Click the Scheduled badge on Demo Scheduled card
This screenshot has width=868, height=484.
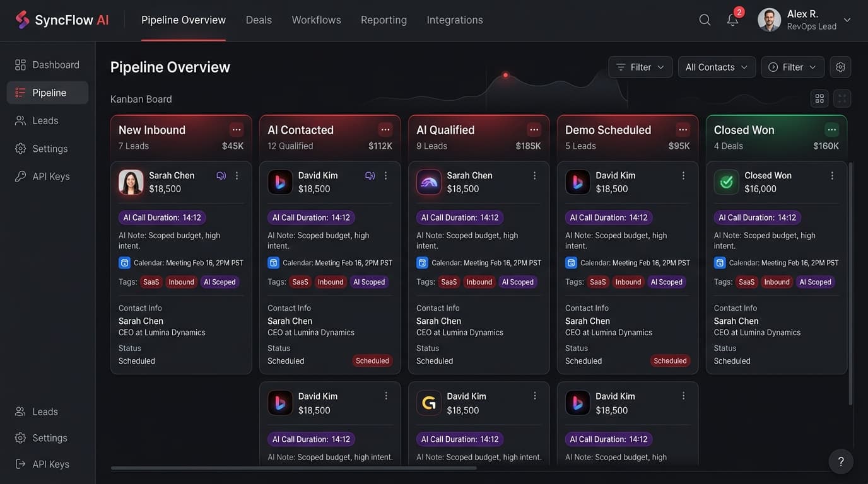(670, 361)
